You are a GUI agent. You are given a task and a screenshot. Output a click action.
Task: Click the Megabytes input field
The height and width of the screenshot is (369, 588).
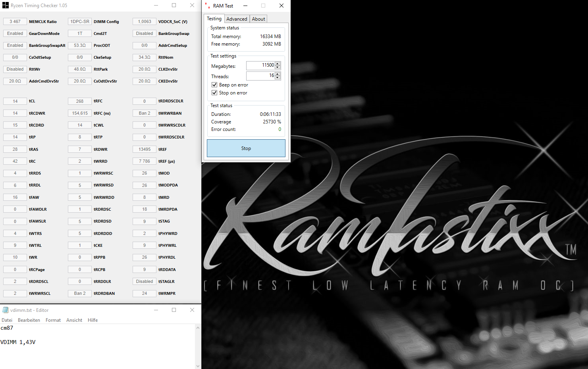tap(260, 65)
